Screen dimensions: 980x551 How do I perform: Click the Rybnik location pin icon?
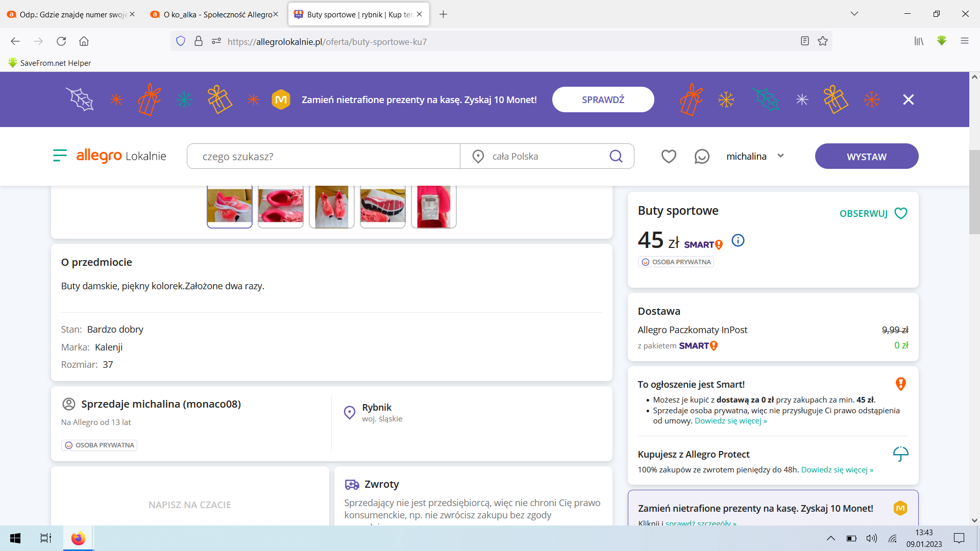click(350, 412)
